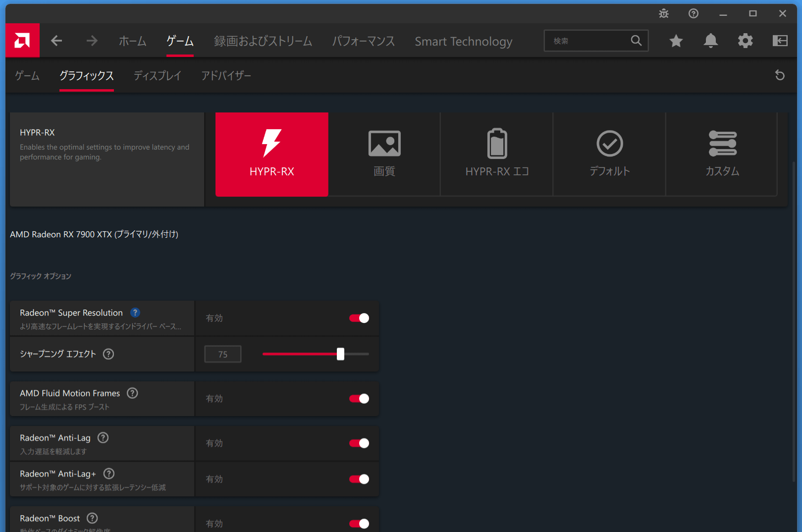Open the bug report icon
The image size is (802, 532).
[x=664, y=13]
